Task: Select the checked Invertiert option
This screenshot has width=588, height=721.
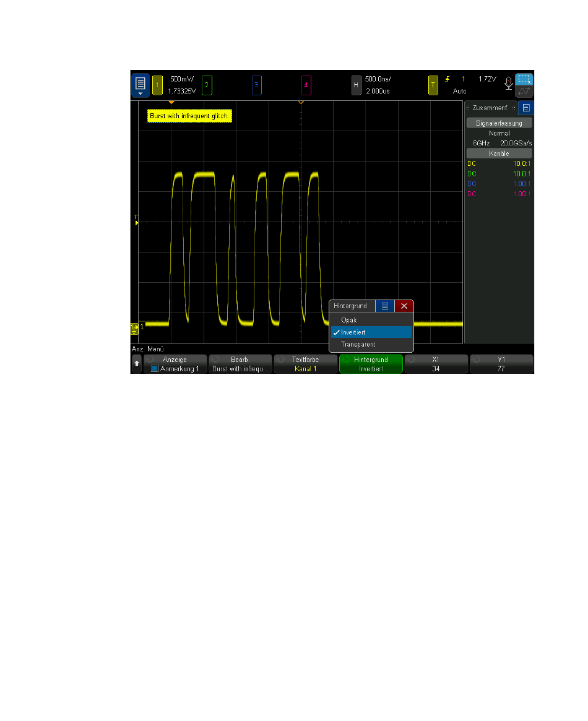Action: tap(353, 332)
